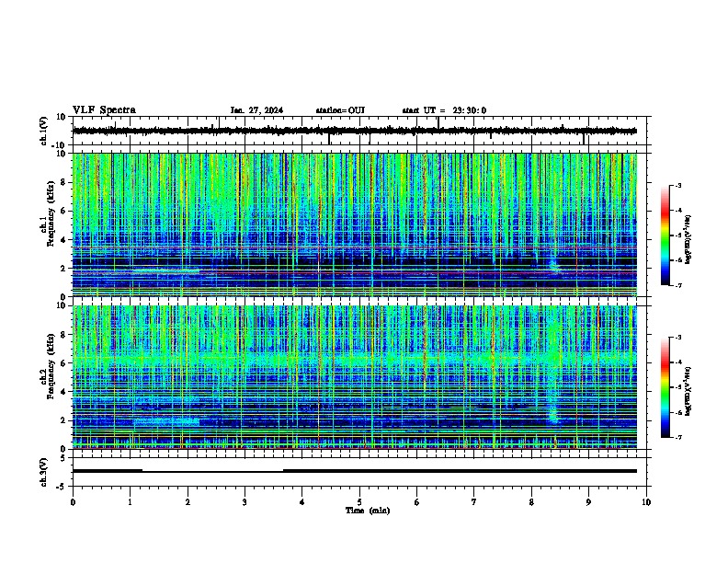Select the date text "Jan. 27, 2024"
The image size is (728, 563).
click(256, 110)
